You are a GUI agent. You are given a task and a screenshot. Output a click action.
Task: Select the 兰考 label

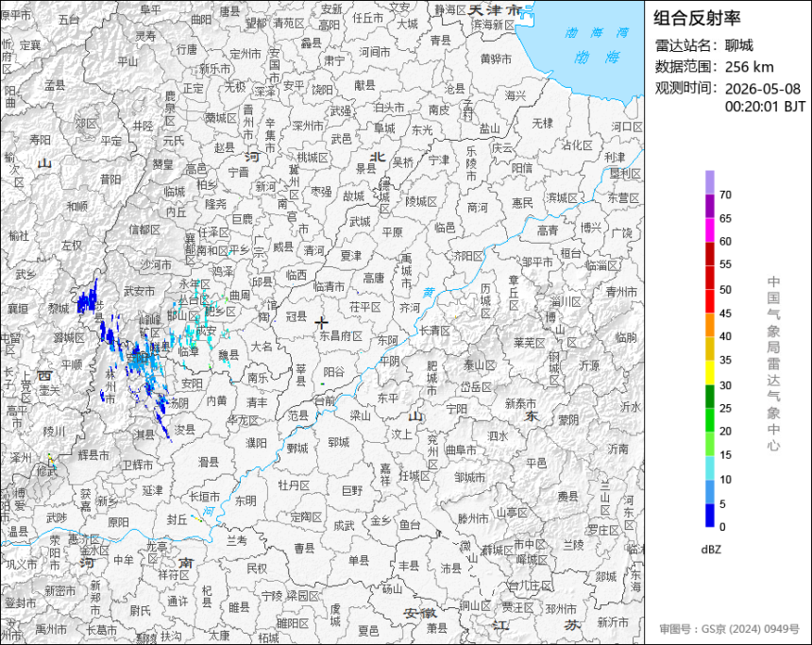pos(237,540)
